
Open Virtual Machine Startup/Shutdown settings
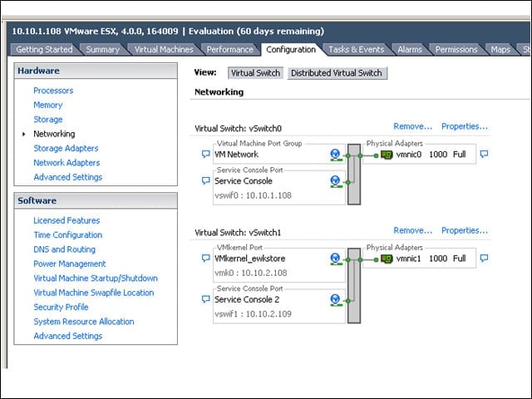coord(96,278)
